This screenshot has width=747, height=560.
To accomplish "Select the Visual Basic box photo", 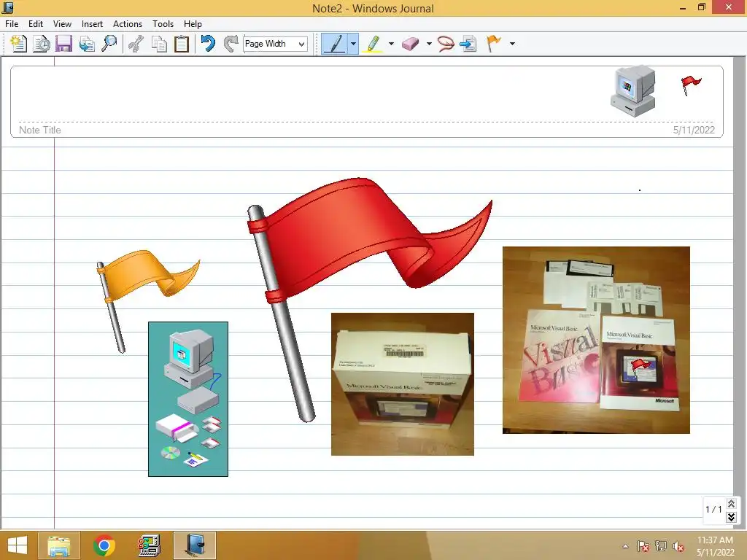I will (403, 384).
